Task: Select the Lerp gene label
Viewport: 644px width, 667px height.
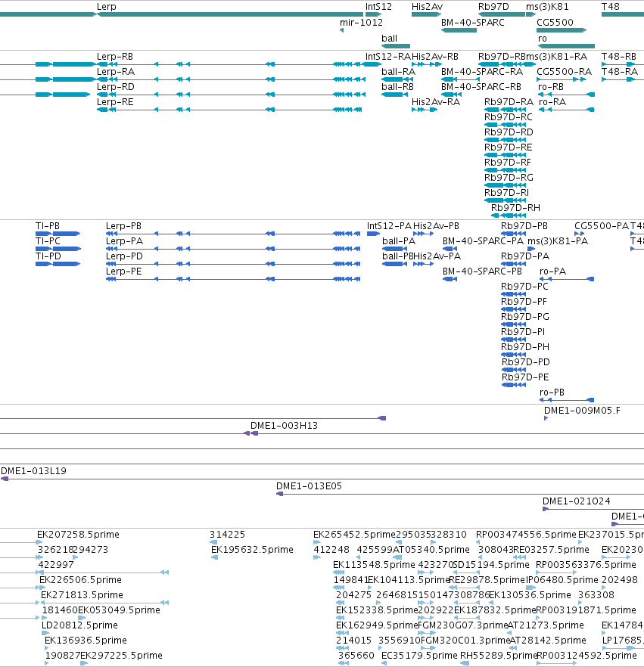Action: tap(107, 6)
